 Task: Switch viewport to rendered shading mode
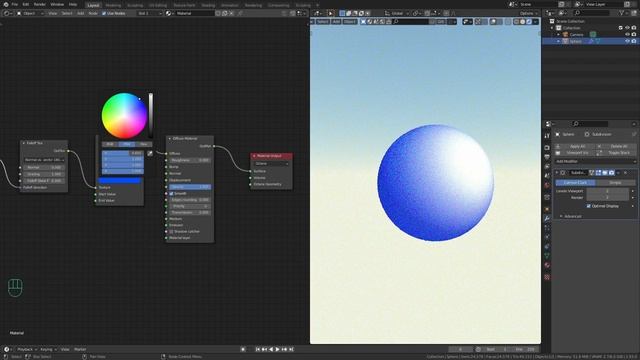(529, 22)
